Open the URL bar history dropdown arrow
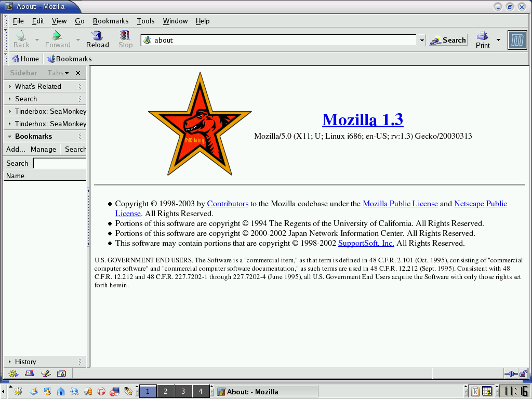Viewport: 532px width, 399px height. pos(421,41)
